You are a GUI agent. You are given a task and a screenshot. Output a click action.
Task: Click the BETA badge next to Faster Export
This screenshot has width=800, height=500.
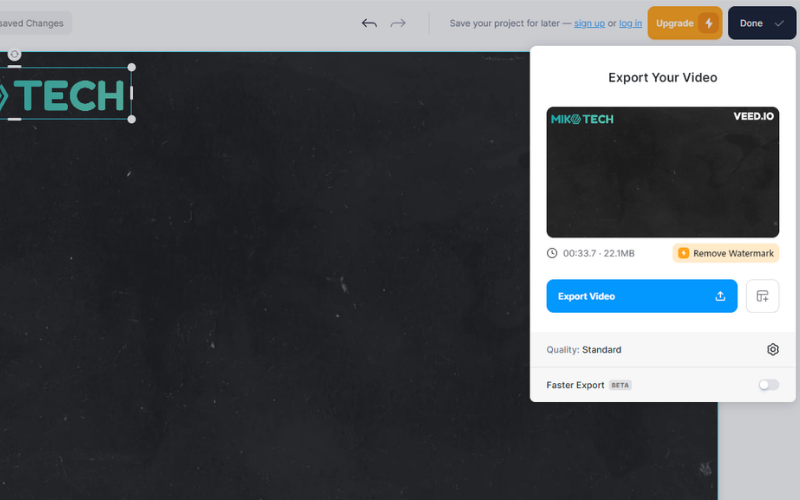620,385
